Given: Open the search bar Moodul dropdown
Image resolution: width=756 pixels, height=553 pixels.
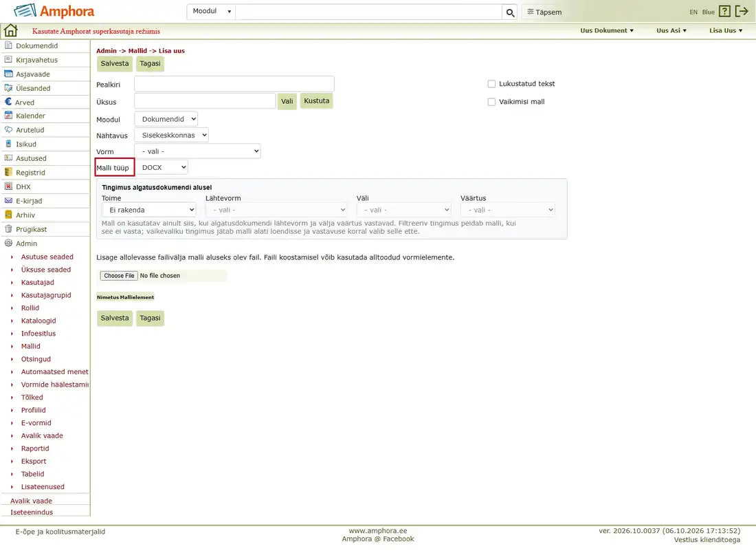Looking at the screenshot, I should pyautogui.click(x=211, y=11).
